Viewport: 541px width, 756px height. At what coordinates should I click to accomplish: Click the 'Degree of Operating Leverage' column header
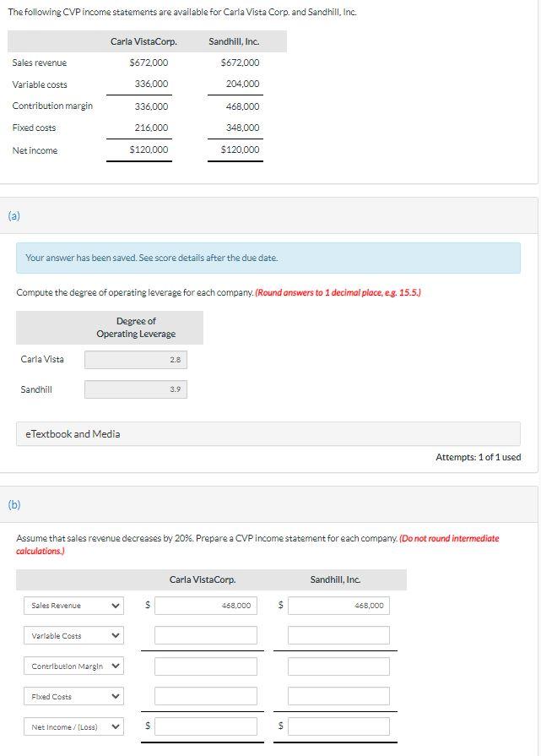tap(136, 328)
